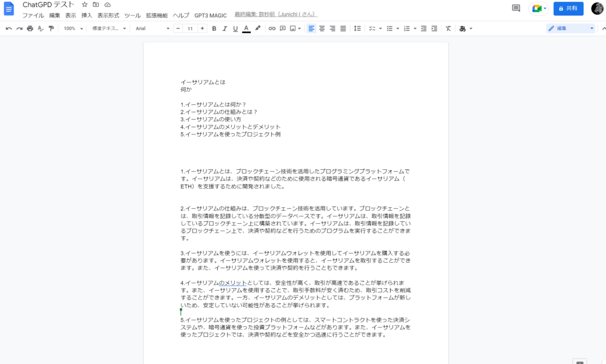The image size is (606, 364).
Task: Click the heading line イーサリアムとは
Action: tap(203, 82)
